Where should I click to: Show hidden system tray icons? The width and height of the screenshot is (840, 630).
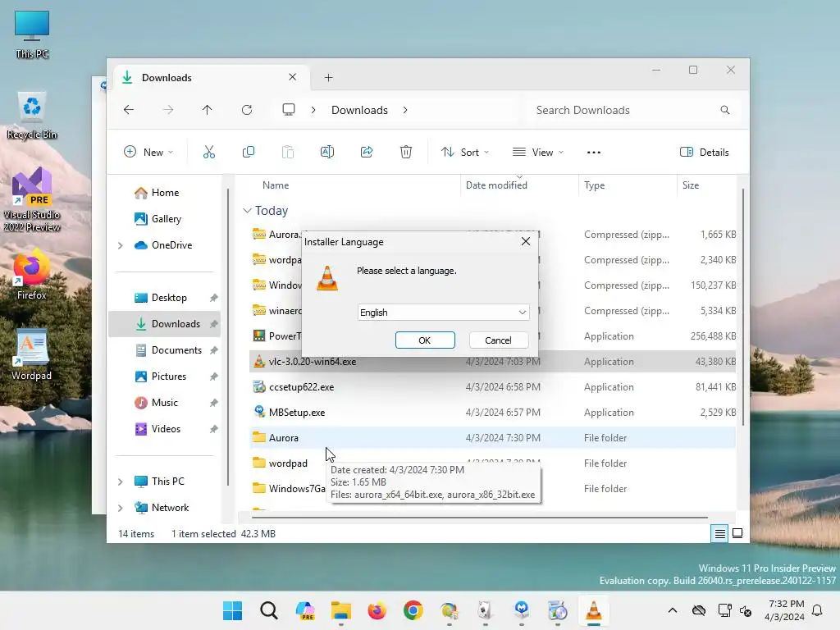(673, 610)
